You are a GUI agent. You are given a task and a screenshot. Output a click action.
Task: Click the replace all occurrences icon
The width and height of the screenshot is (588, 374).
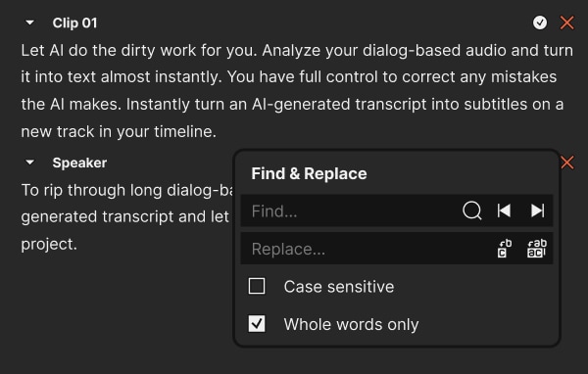click(x=537, y=249)
